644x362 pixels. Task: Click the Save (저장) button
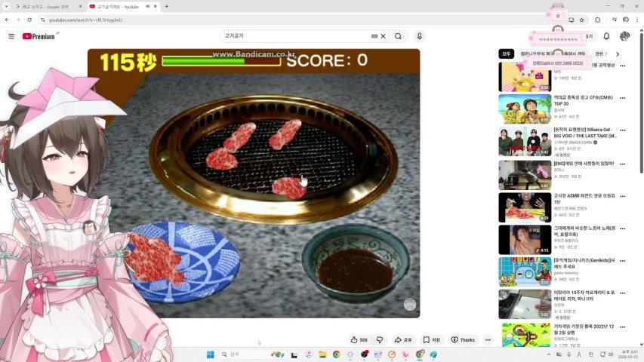pos(432,340)
